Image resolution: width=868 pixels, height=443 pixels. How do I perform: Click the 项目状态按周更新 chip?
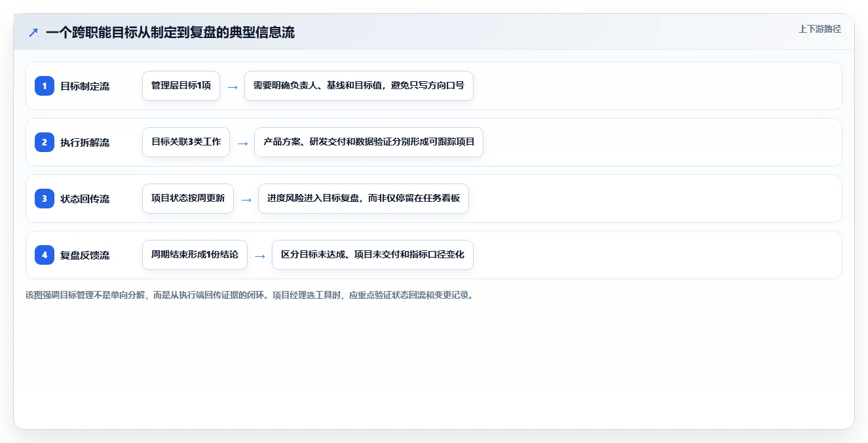tap(188, 199)
